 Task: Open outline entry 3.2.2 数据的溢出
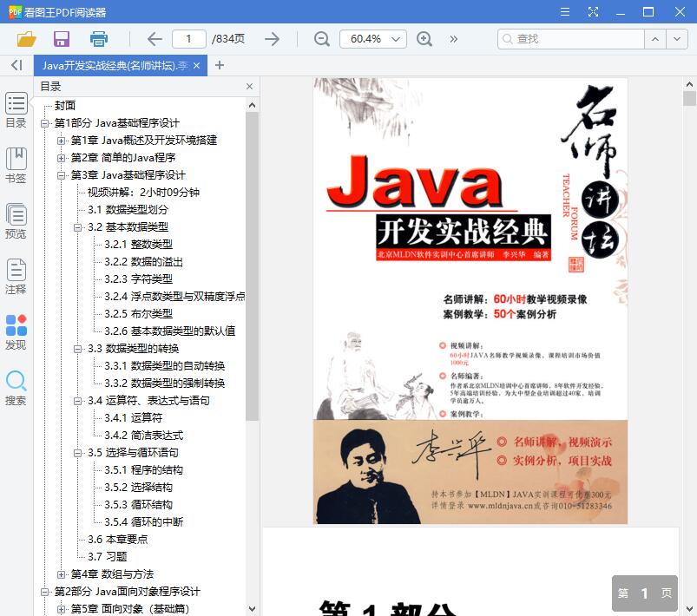pyautogui.click(x=143, y=262)
